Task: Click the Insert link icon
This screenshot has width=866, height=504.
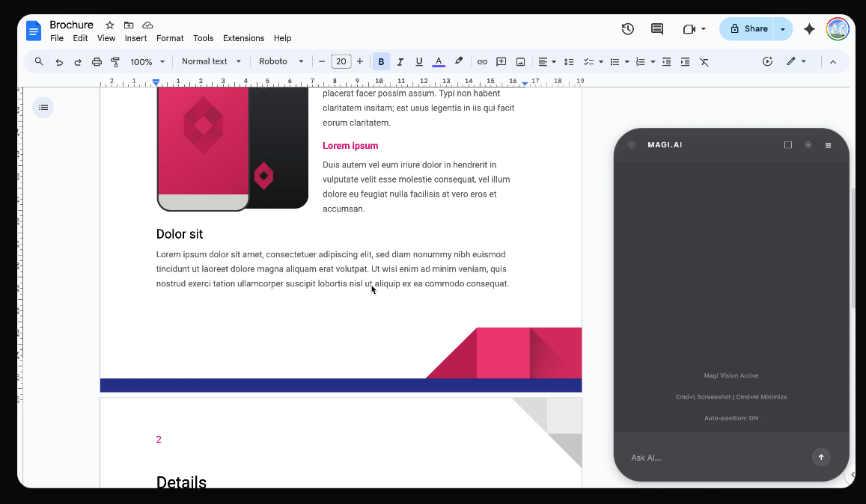Action: (x=482, y=61)
